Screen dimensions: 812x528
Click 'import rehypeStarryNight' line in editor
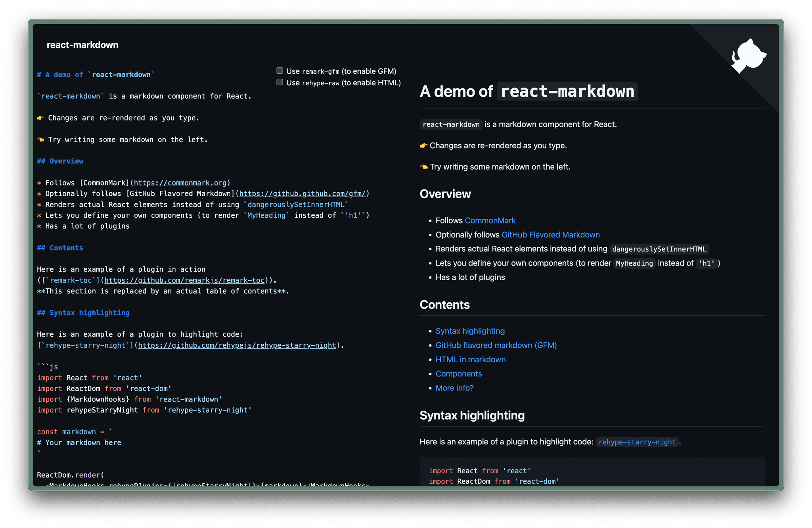[x=144, y=410]
